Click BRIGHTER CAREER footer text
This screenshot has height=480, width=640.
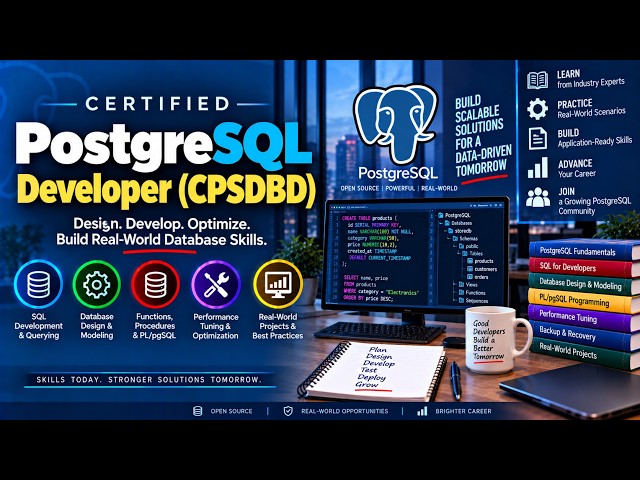[463, 411]
